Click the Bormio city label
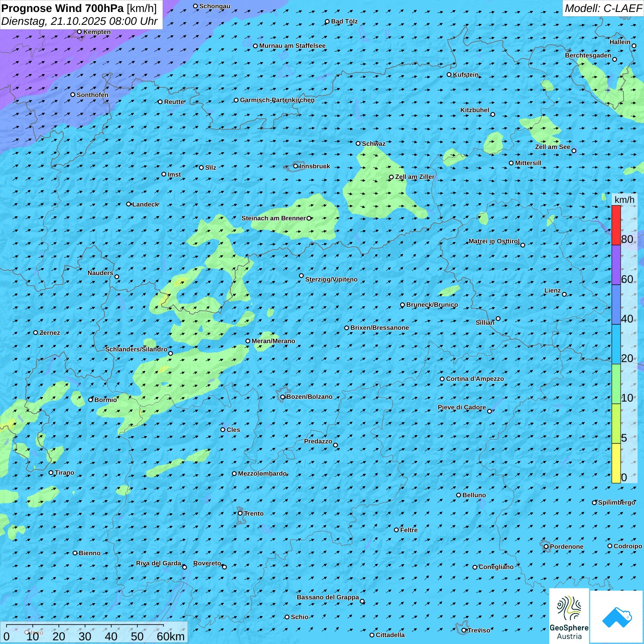 click(x=106, y=400)
